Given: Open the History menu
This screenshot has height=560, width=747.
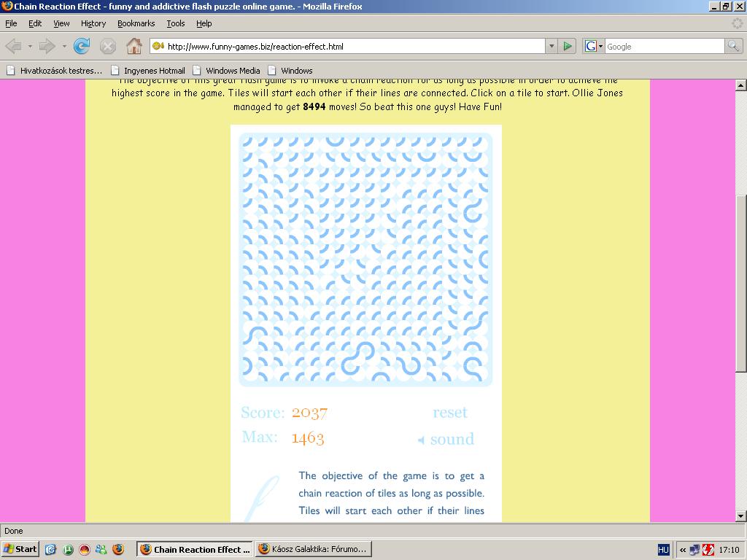Looking at the screenshot, I should pos(93,23).
